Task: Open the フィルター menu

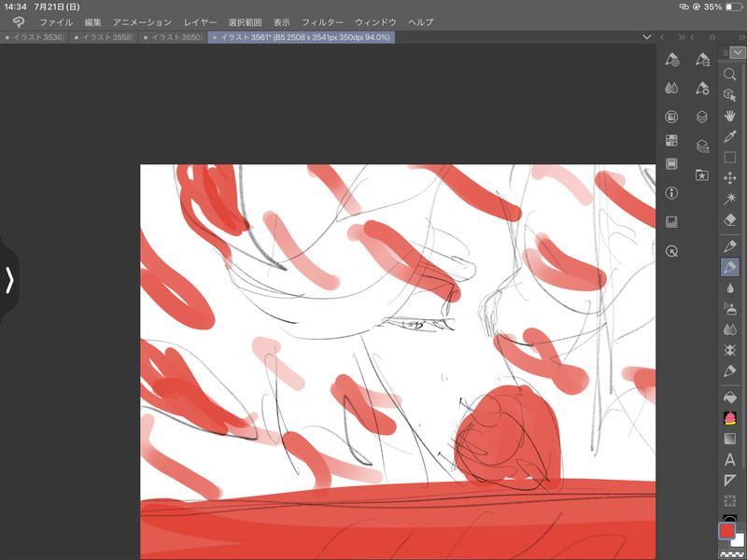Action: click(322, 21)
